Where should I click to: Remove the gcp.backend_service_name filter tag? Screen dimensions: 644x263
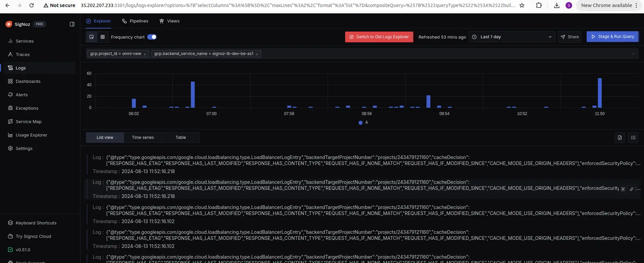[x=257, y=54]
